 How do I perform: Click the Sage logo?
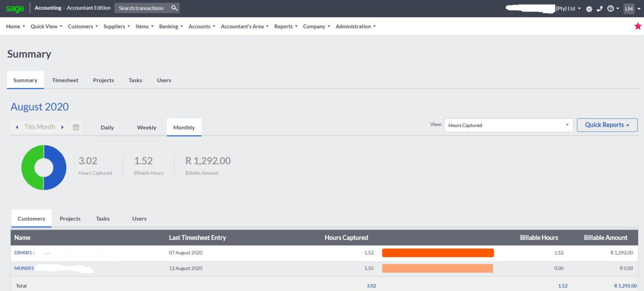pyautogui.click(x=15, y=8)
